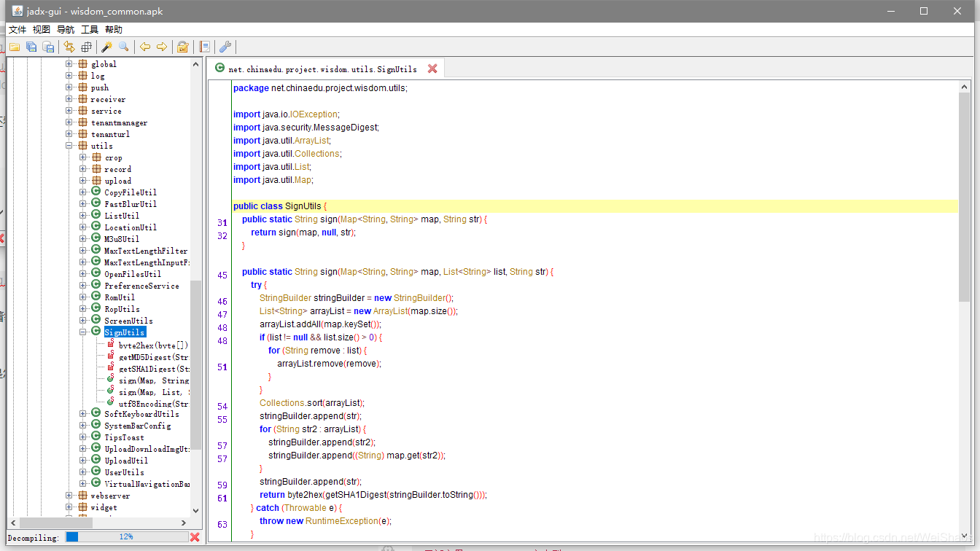This screenshot has width=980, height=551.
Task: Open the 导航 menu
Action: [x=66, y=29]
